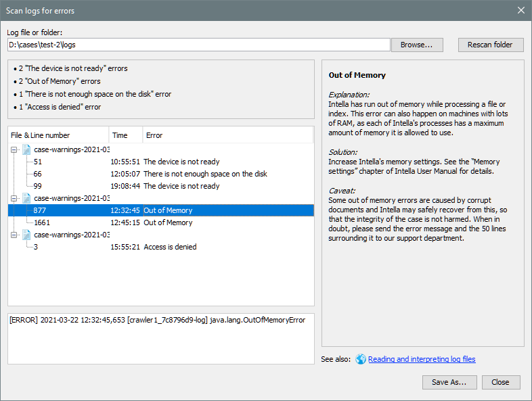Screen dimensions: 532x401
Task: Click the Error column header
Action: point(227,135)
